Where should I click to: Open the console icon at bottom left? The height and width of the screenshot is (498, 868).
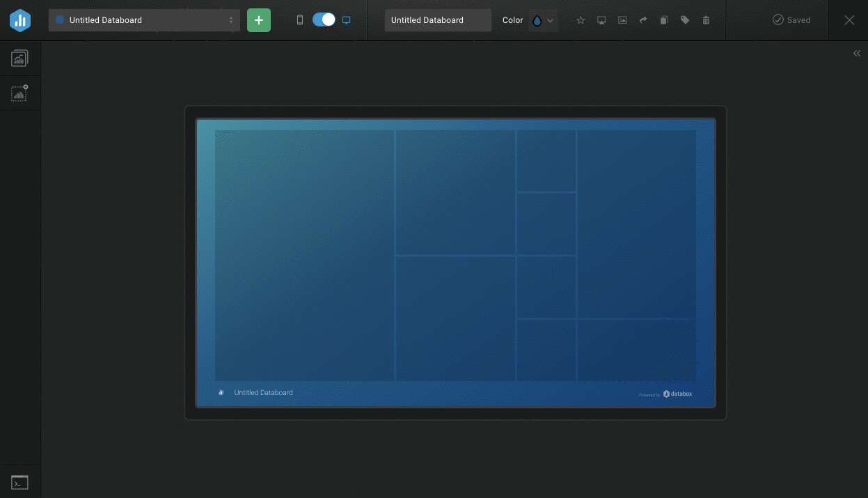(19, 482)
